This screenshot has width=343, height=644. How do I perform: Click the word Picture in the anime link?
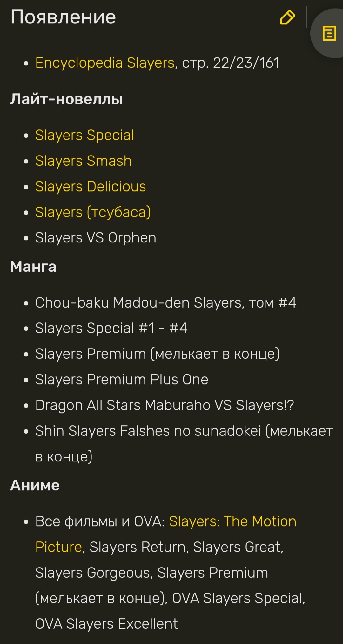pos(59,547)
